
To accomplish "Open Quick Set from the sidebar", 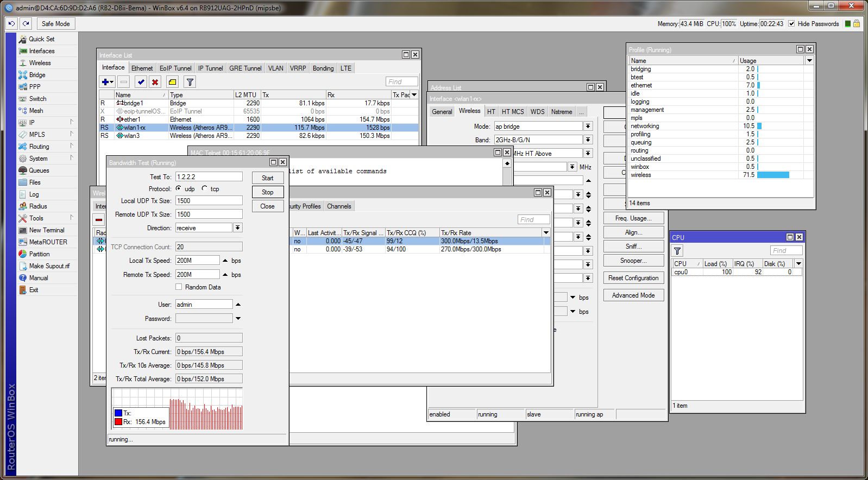I will pyautogui.click(x=41, y=39).
